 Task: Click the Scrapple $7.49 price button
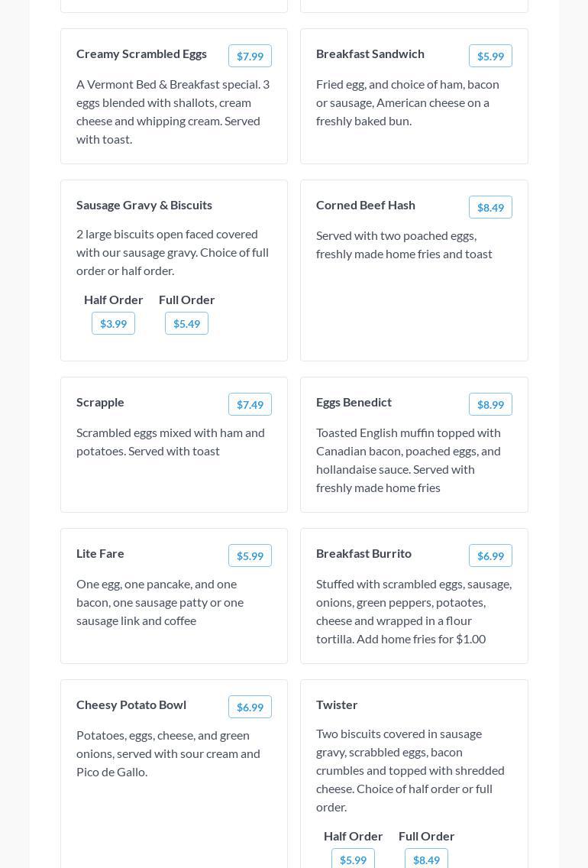[x=250, y=404]
